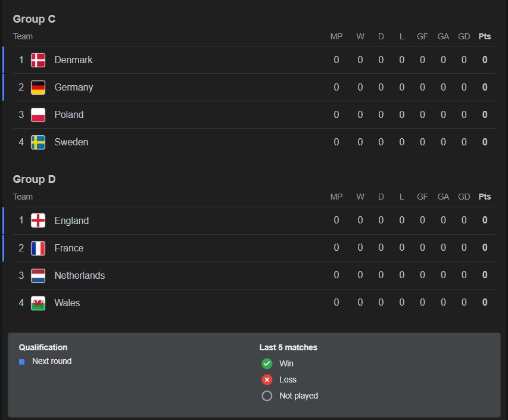508x420 pixels.
Task: Click the France flag icon
Action: click(38, 248)
